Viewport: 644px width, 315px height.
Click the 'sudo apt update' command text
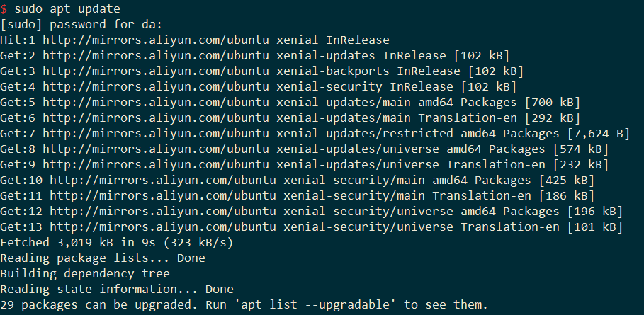67,9
